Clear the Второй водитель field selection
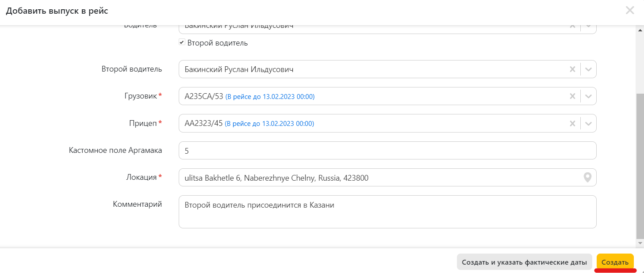644x273 pixels. (572, 69)
